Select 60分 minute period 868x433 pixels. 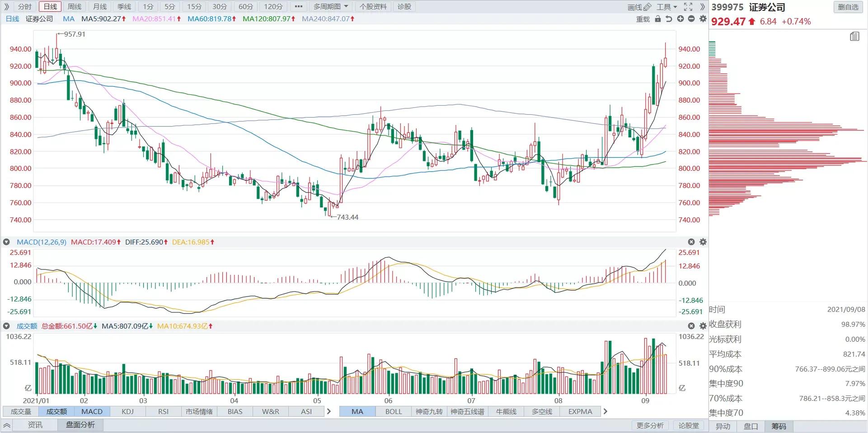[x=246, y=7]
